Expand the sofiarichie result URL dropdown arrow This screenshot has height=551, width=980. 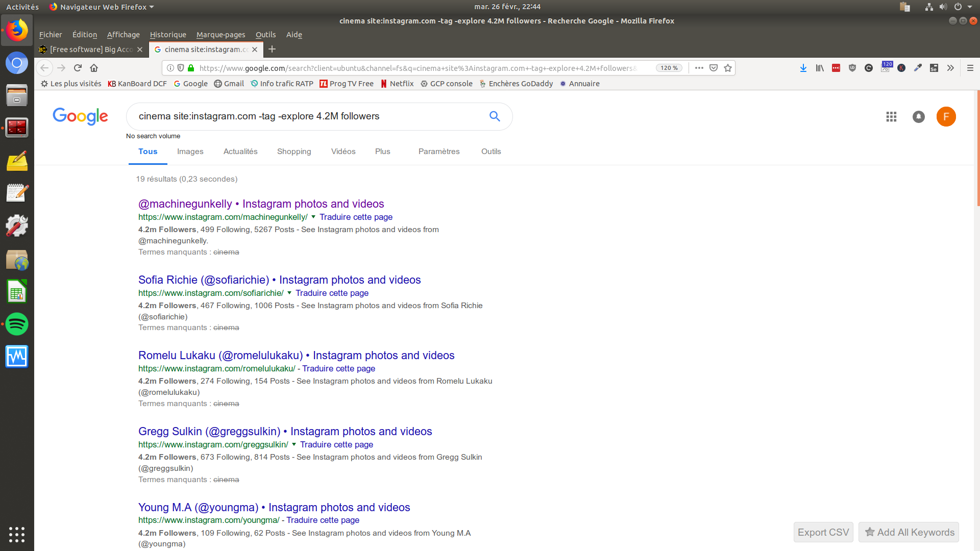tap(289, 293)
